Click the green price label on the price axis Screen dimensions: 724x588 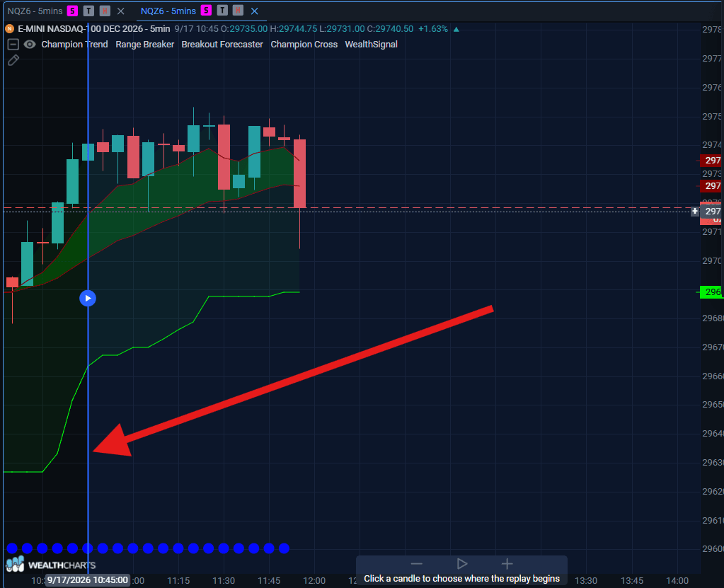[711, 292]
